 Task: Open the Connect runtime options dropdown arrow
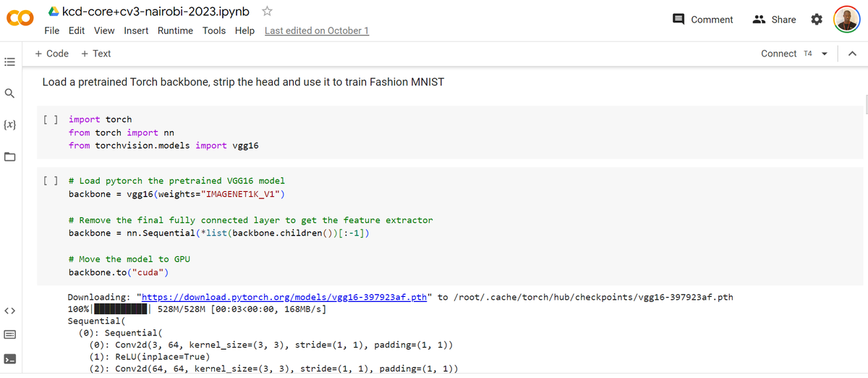[x=824, y=54]
